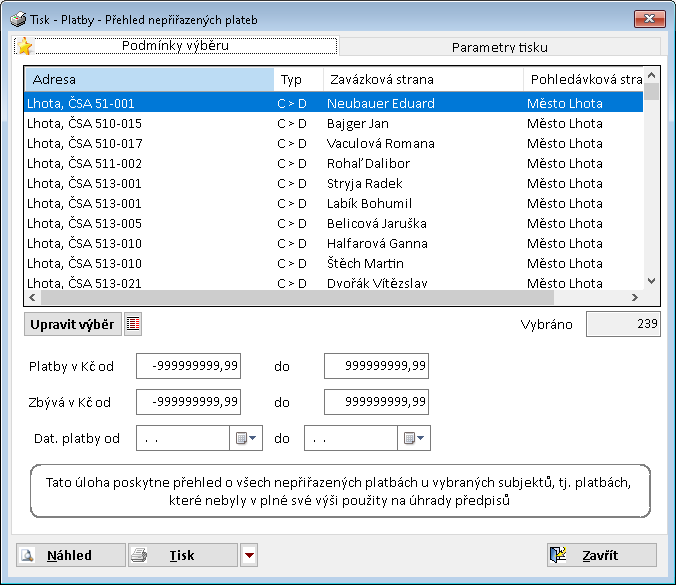Switch to the Parametry tisku tab
The height and width of the screenshot is (585, 676).
[499, 47]
